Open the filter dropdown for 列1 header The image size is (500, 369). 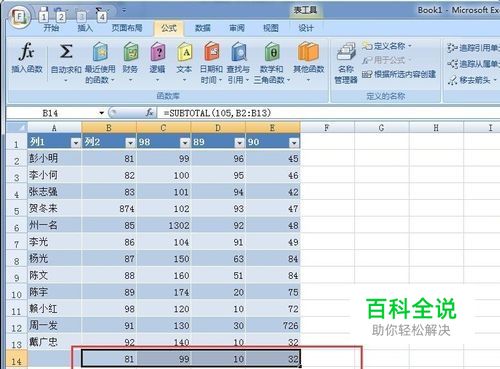point(76,143)
